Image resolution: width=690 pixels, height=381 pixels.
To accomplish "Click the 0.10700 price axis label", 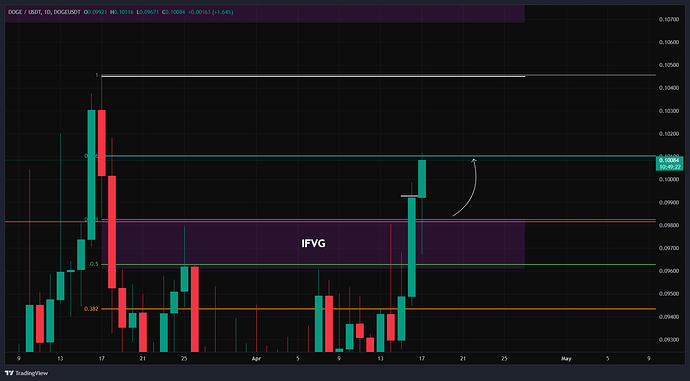I will click(668, 19).
